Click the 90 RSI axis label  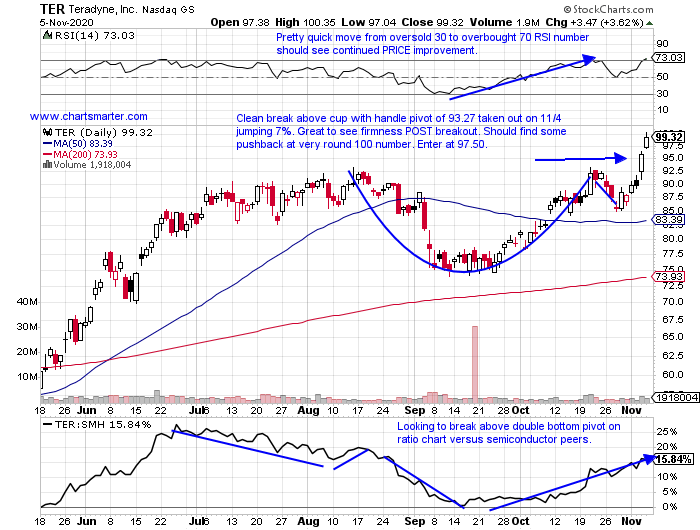pyautogui.click(x=662, y=44)
